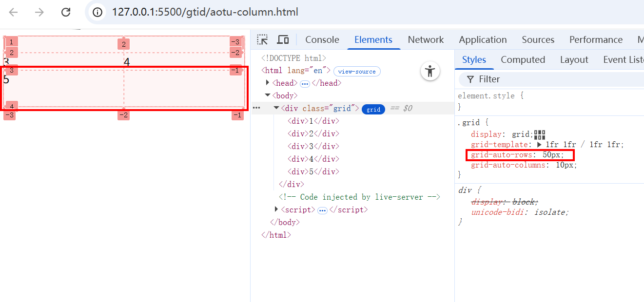
Task: Click grid item 5 on the page
Action: [x=6, y=79]
